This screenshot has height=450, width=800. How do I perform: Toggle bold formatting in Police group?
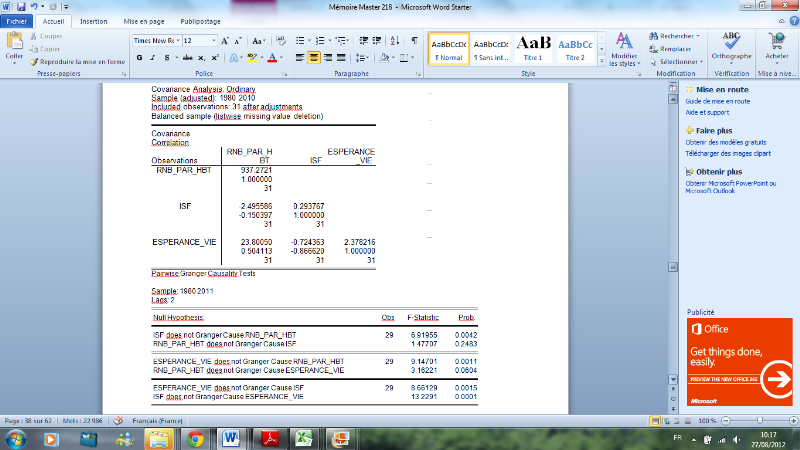pos(140,57)
